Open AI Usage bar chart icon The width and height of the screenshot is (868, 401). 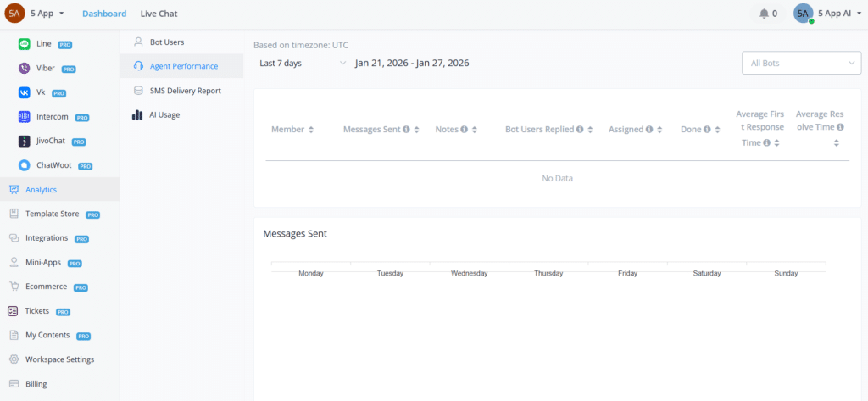(x=138, y=114)
